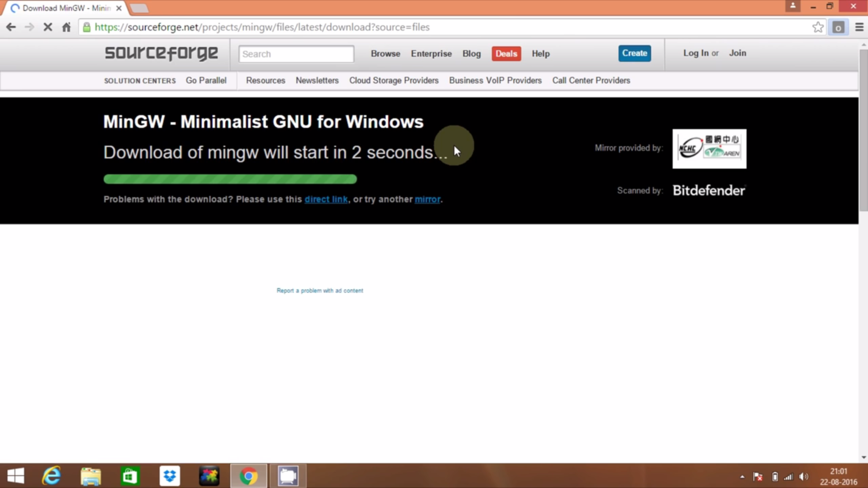Open the colorful puzzle app on taskbar
This screenshot has height=488, width=868.
click(x=209, y=476)
